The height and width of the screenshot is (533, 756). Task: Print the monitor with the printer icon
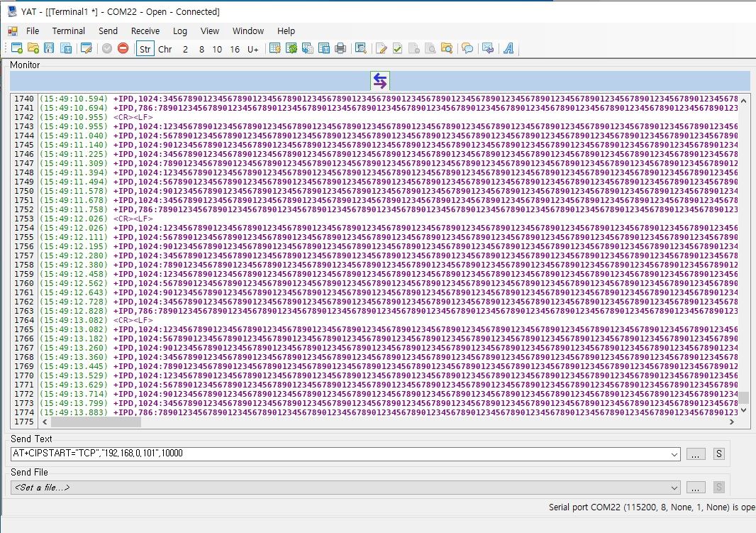coord(340,48)
